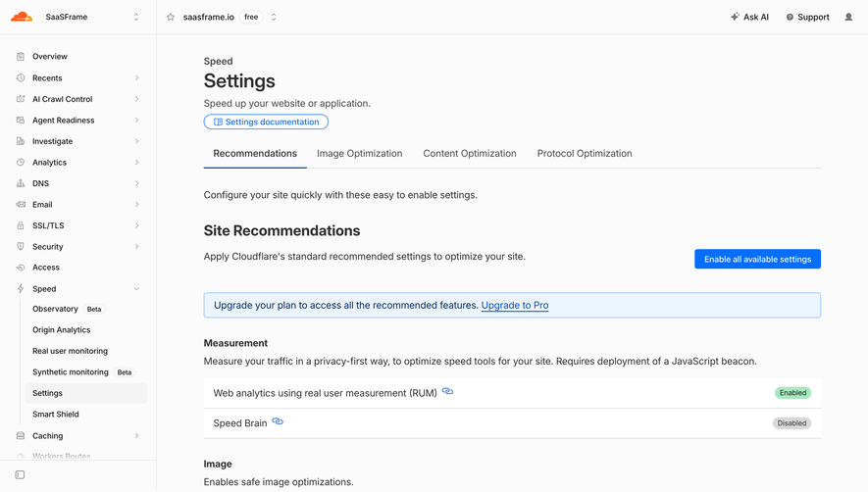
Task: Follow the Upgrade to Pro link
Action: (515, 305)
